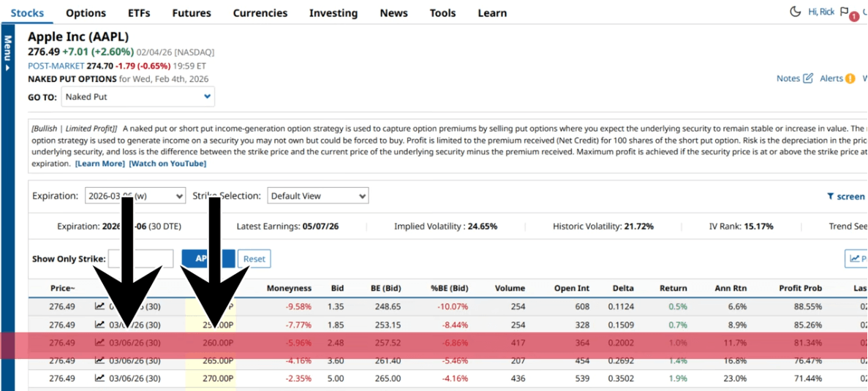The width and height of the screenshot is (868, 391).
Task: Sort by the Bid column header
Action: click(337, 288)
